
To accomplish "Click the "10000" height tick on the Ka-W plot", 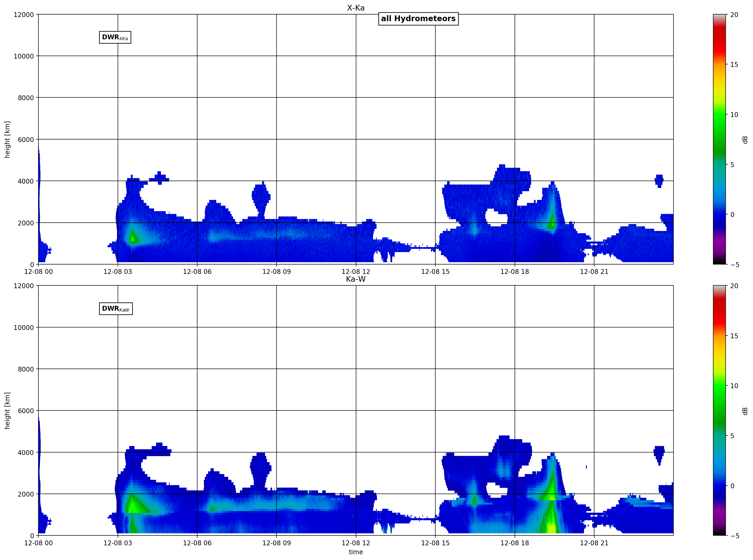I will pyautogui.click(x=24, y=327).
